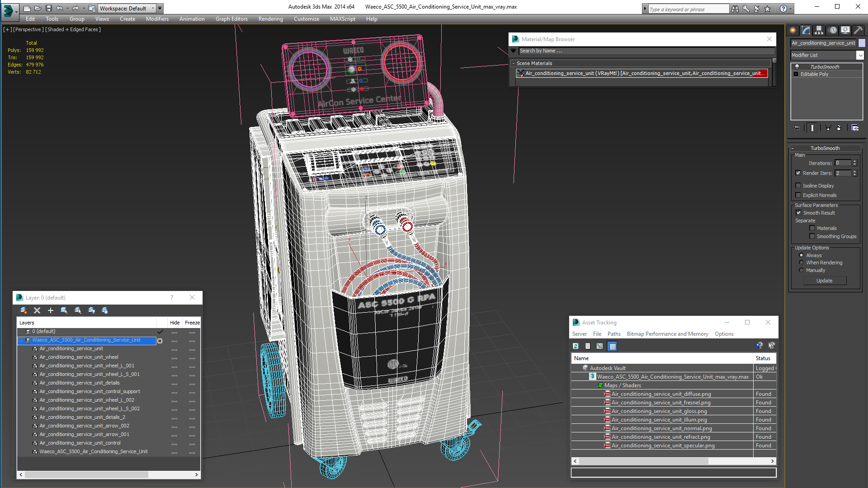
Task: Set 0 (default) layer as current via its checkmark
Action: pos(160,332)
